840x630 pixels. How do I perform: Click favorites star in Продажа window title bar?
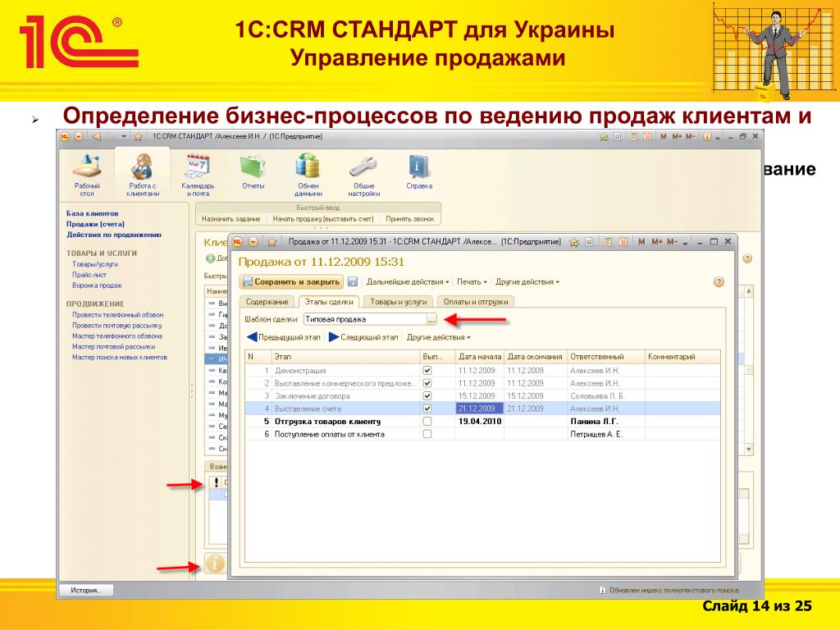272,242
